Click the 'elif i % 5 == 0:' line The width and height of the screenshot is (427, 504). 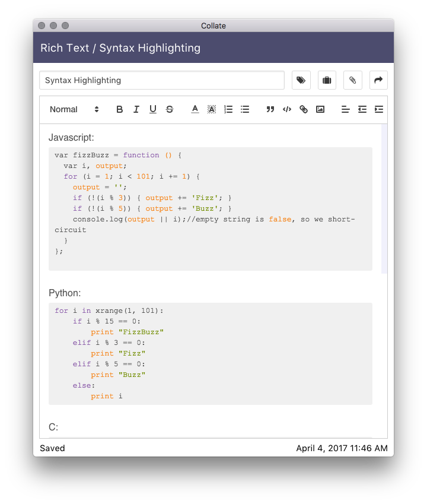[109, 364]
